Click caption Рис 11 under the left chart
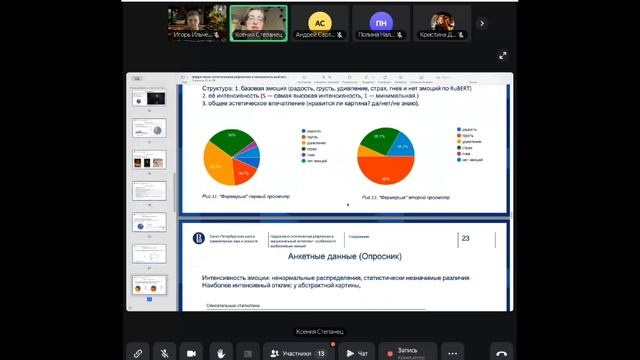The height and width of the screenshot is (360, 640). (246, 196)
